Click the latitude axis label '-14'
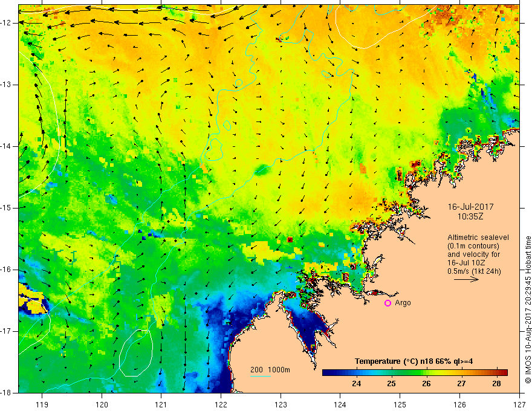This screenshot has height=411, width=532. (x=6, y=146)
